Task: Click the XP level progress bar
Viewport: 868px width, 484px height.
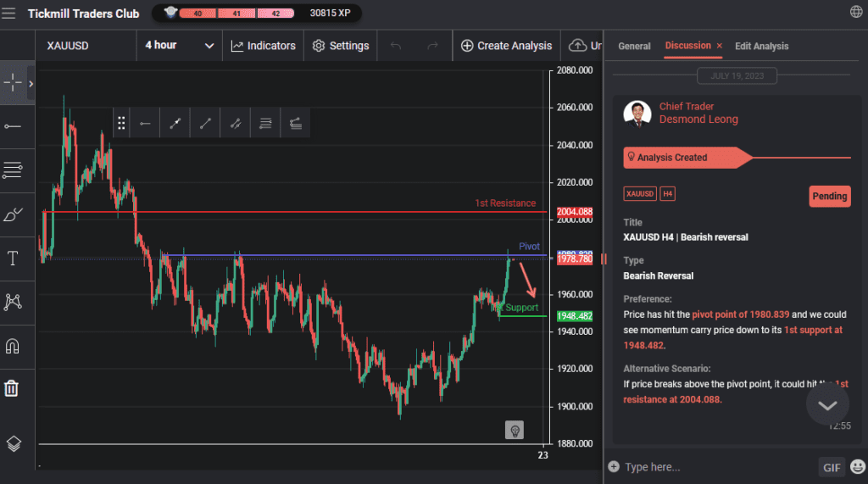Action: tap(231, 13)
